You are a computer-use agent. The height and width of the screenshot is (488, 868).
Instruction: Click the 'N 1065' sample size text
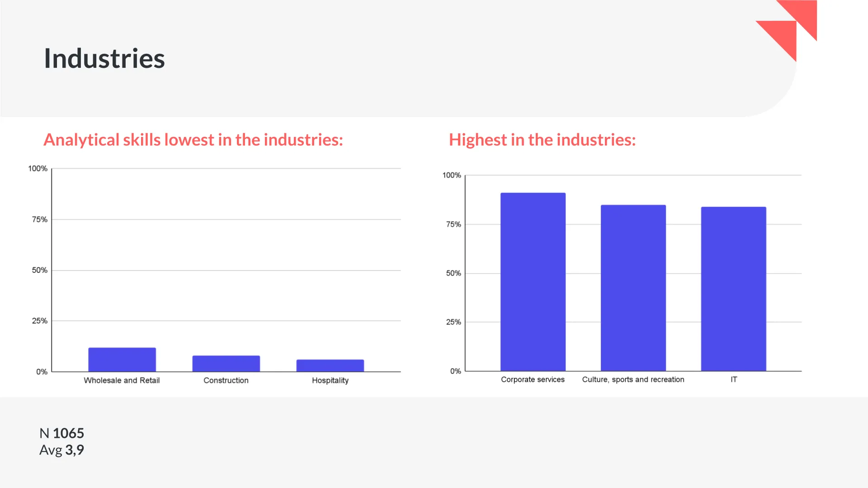(x=62, y=433)
